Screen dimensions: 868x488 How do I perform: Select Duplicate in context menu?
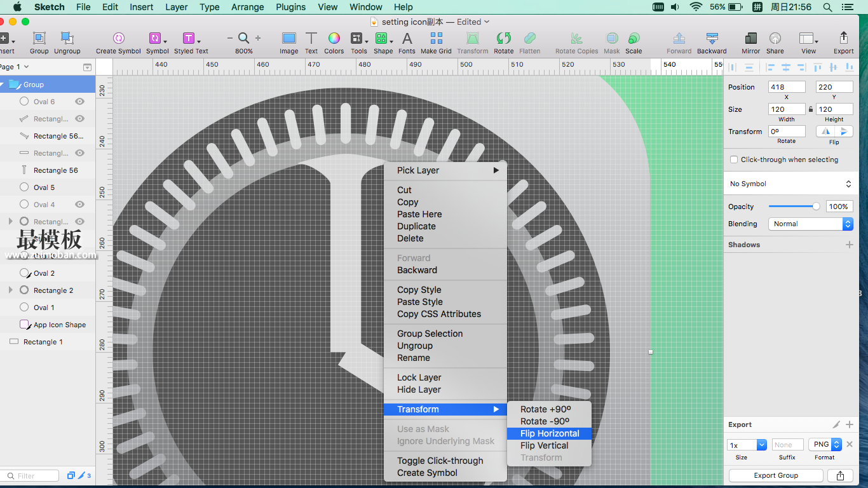tap(445, 226)
